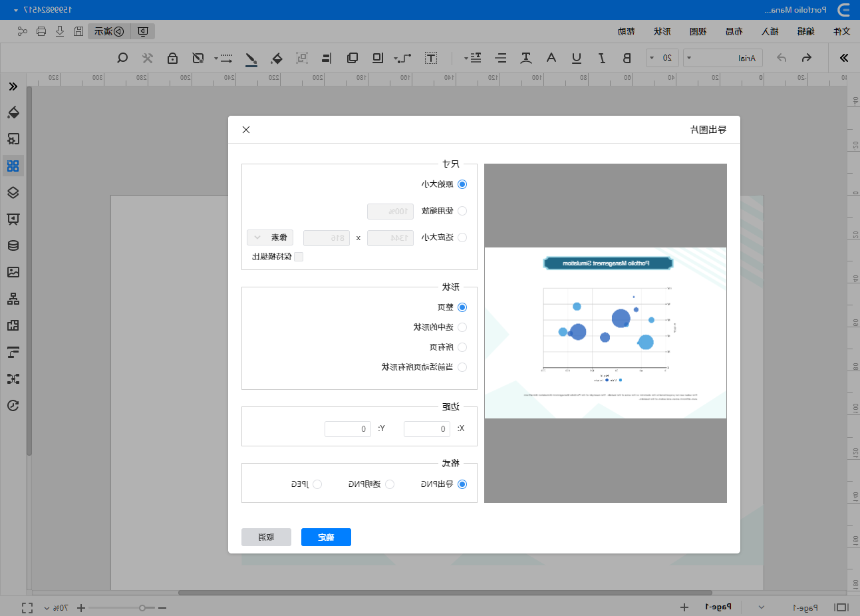Click the print icon

(x=41, y=31)
